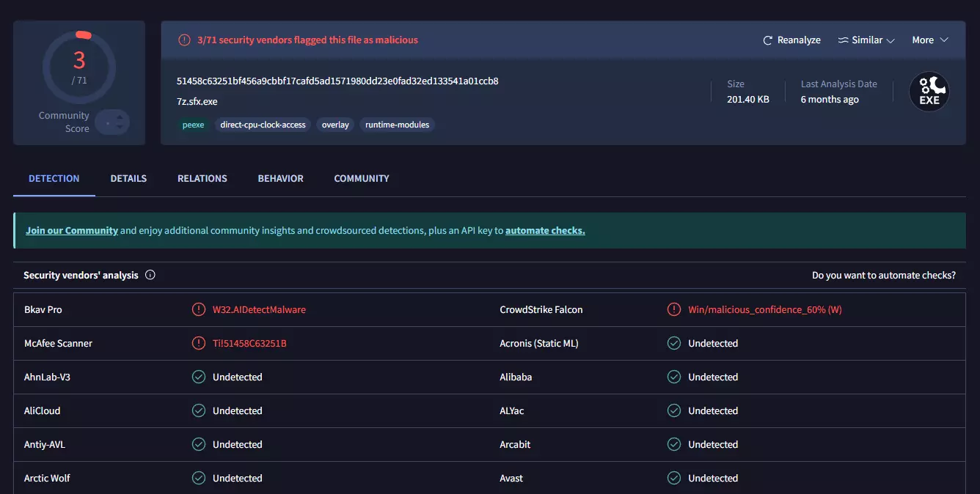Click the automate checks link
Screen dimensions: 980x494
tap(545, 230)
